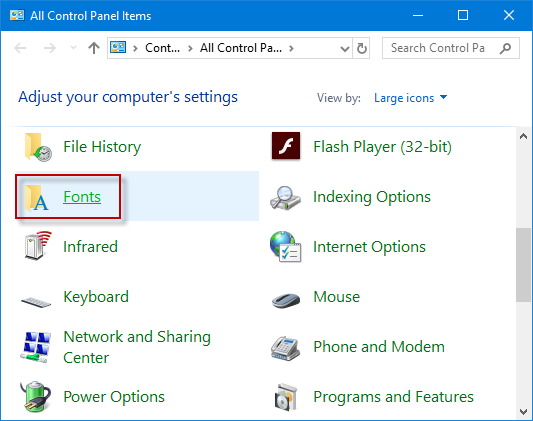Open the Infrared device icon
The height and width of the screenshot is (421, 533).
38,246
